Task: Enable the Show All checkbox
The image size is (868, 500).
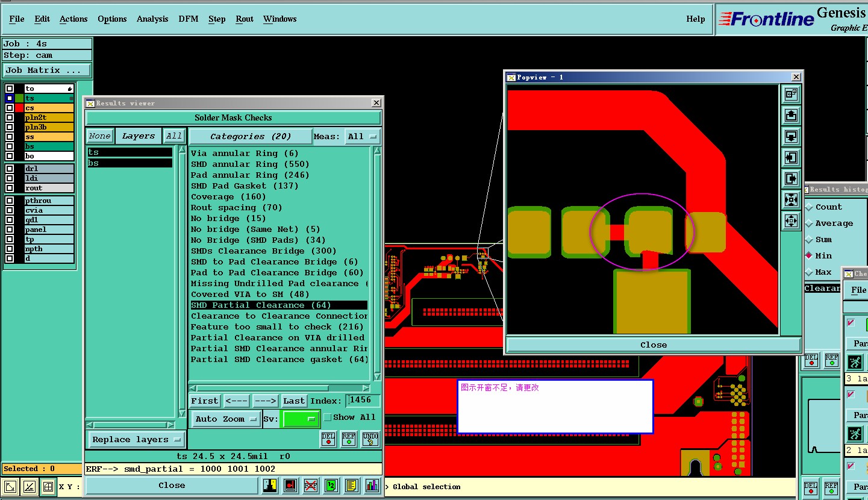Action: point(328,417)
